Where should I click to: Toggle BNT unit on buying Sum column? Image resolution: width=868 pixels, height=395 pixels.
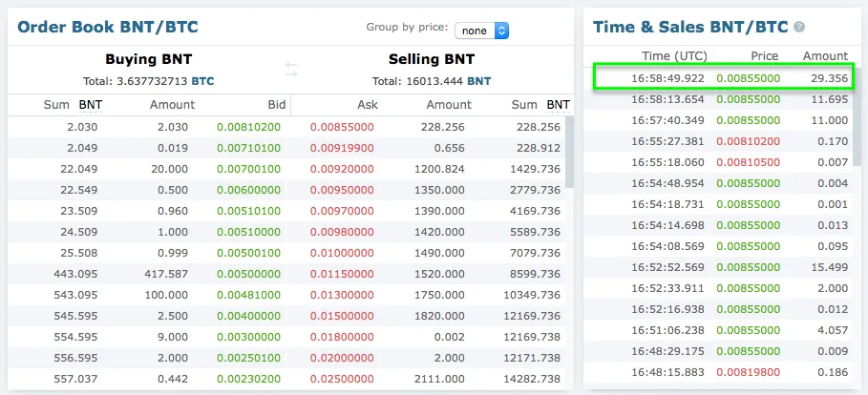tap(90, 105)
